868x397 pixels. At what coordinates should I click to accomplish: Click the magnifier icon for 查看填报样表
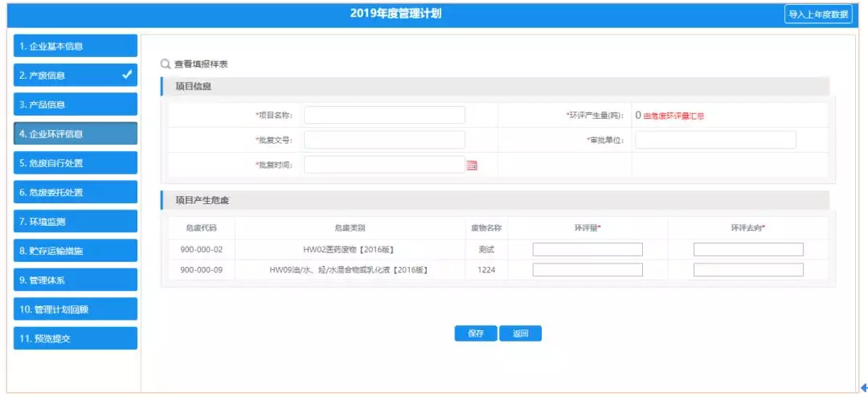coord(166,63)
